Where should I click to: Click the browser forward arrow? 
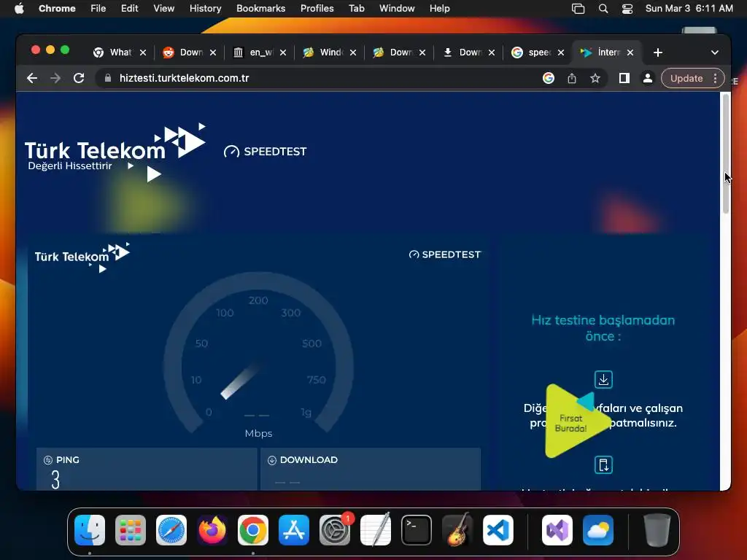(x=55, y=78)
